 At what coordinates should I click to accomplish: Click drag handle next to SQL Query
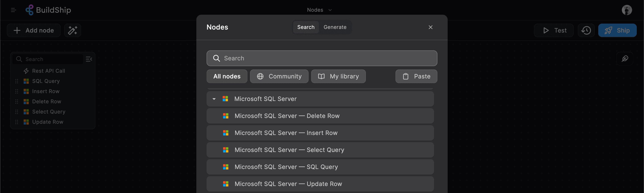[16, 81]
